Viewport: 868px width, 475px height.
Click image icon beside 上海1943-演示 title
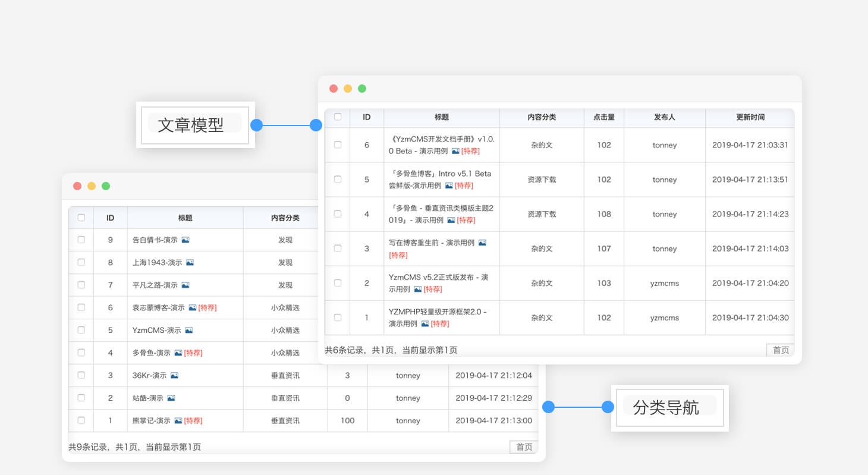190,263
